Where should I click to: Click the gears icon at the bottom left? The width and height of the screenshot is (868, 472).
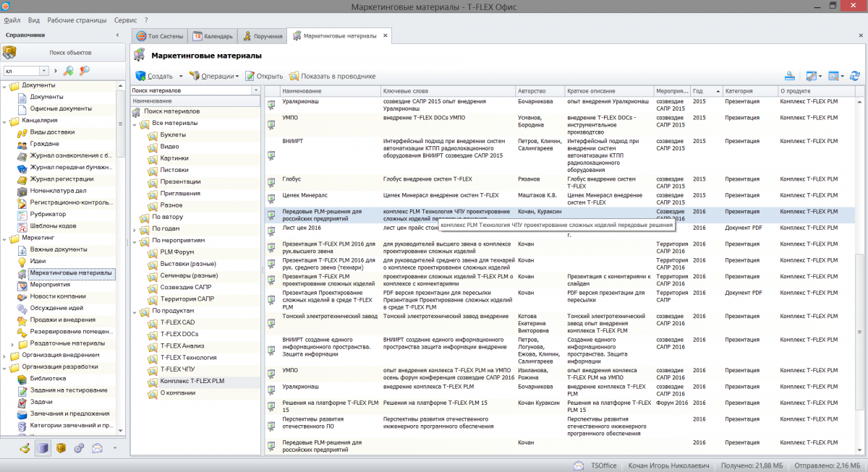(78, 448)
